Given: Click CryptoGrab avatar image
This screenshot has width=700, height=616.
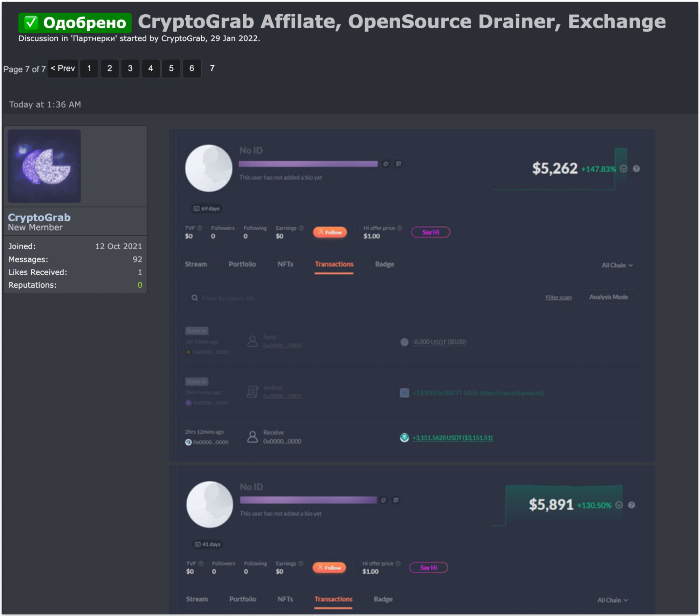Looking at the screenshot, I should pos(44,166).
